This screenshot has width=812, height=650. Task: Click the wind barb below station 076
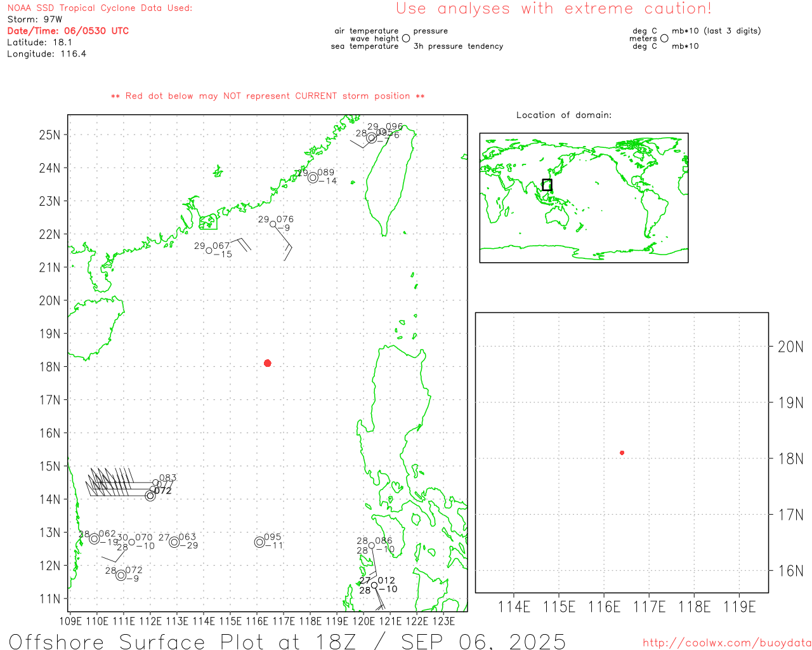click(284, 242)
